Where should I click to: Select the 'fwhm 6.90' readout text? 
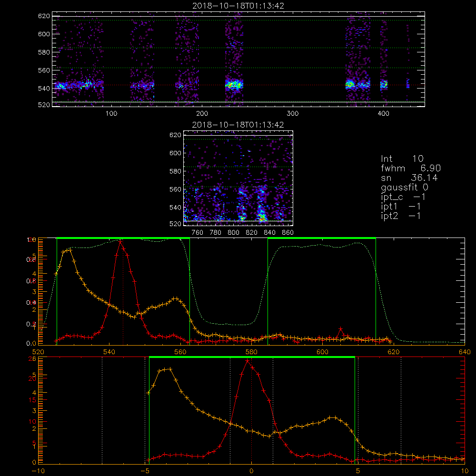[x=411, y=168]
